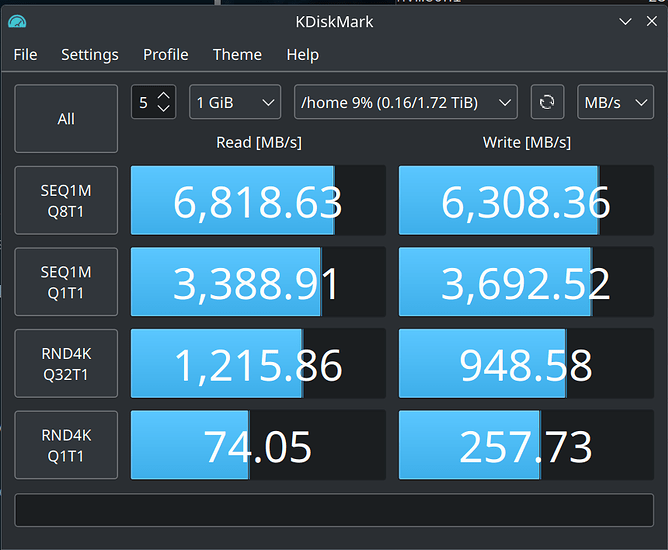Open the 1 GiB test size dropdown

pyautogui.click(x=235, y=102)
